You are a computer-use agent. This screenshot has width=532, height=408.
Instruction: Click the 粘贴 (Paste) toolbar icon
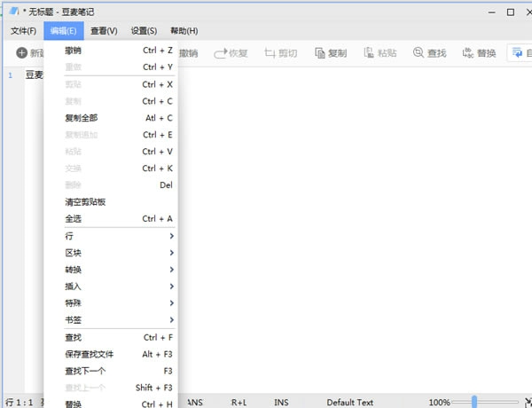click(x=369, y=53)
